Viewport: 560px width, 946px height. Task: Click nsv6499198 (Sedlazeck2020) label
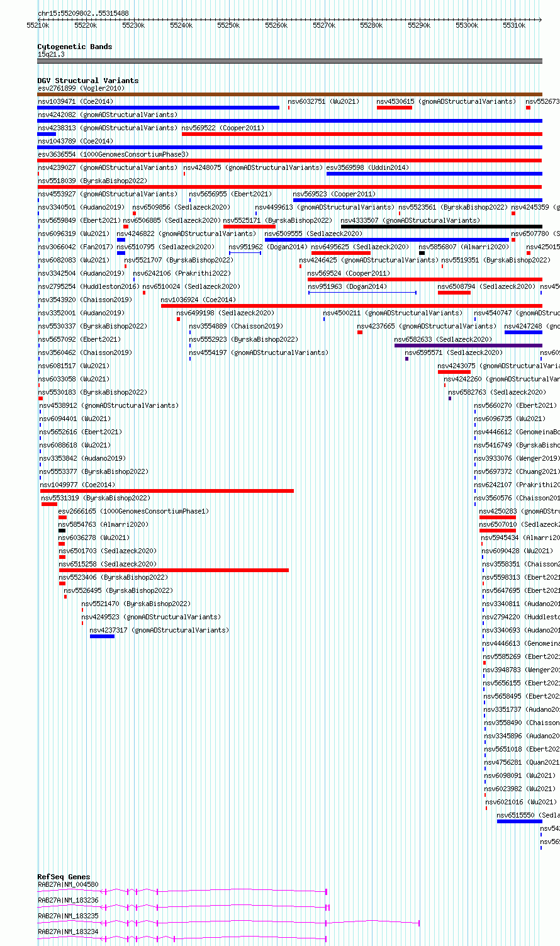point(225,313)
